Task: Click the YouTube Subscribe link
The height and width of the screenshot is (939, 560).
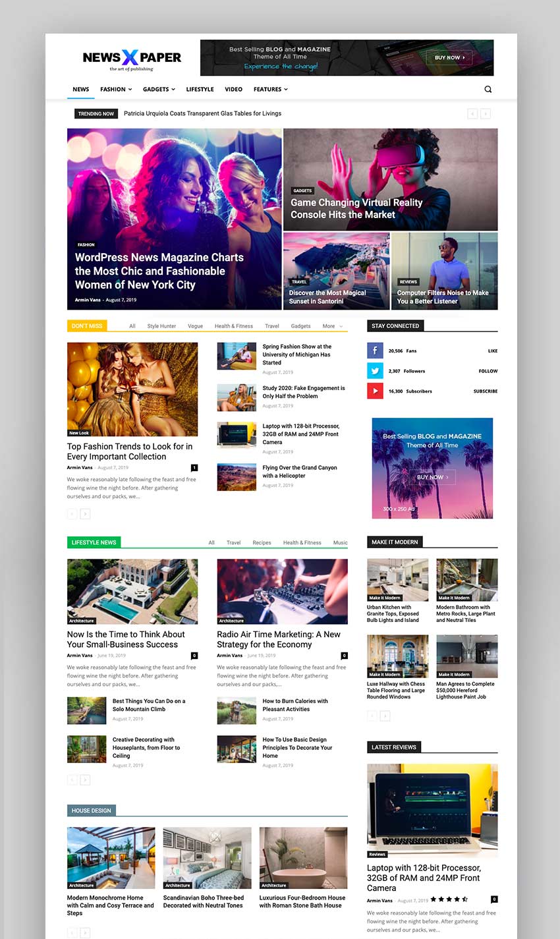Action: pos(486,391)
